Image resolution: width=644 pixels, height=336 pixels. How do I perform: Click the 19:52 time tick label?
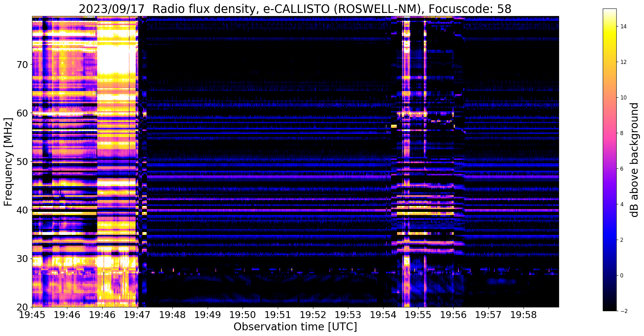point(313,315)
